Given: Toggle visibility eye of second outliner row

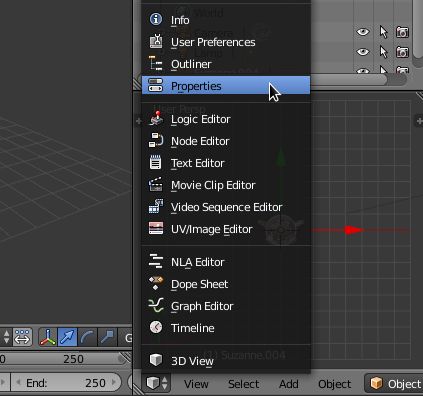Looking at the screenshot, I should (363, 52).
